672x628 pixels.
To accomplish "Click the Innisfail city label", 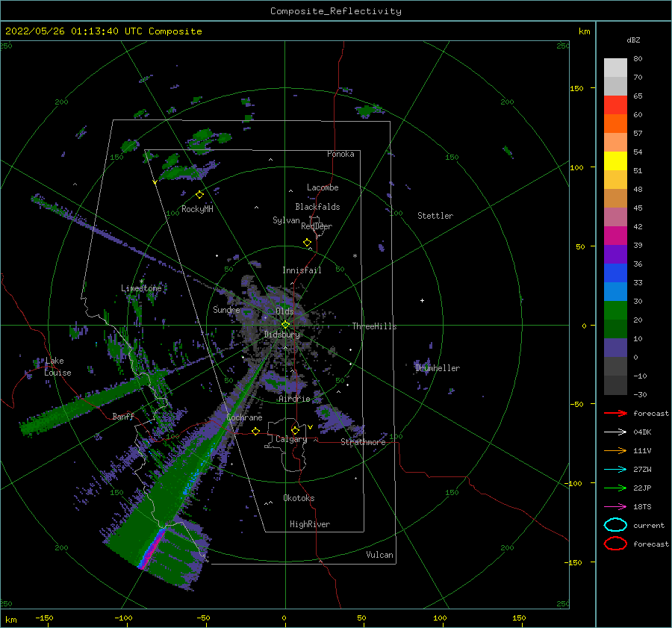I will (302, 270).
